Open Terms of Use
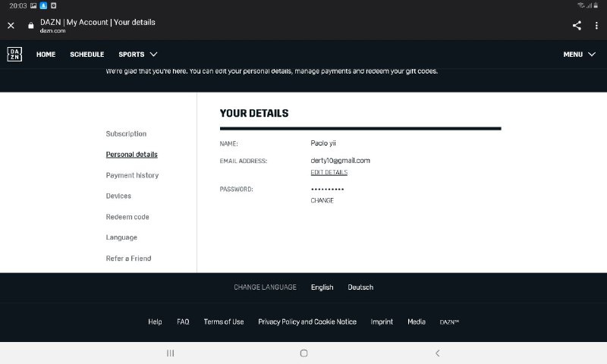Screen dimensions: 607x364 (224, 322)
